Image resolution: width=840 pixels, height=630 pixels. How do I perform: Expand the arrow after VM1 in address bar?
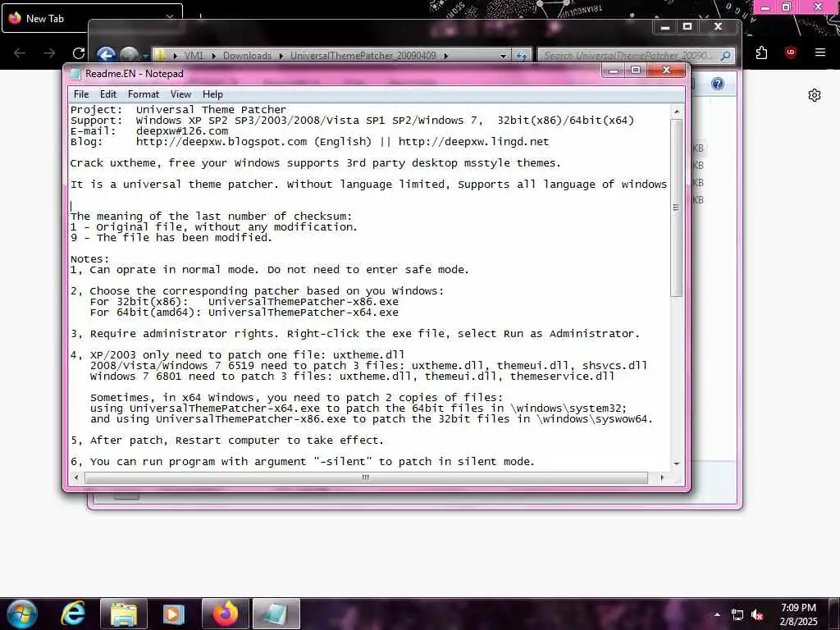point(213,56)
